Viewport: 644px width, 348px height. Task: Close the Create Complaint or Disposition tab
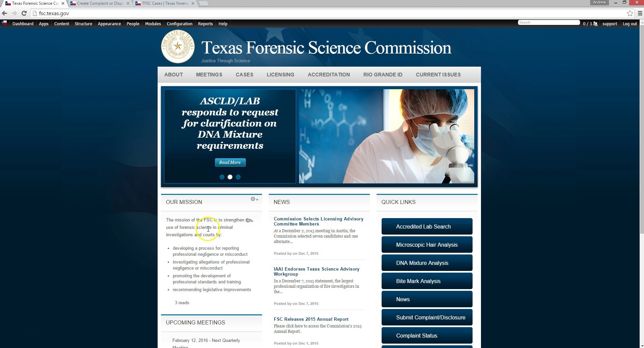click(x=128, y=3)
